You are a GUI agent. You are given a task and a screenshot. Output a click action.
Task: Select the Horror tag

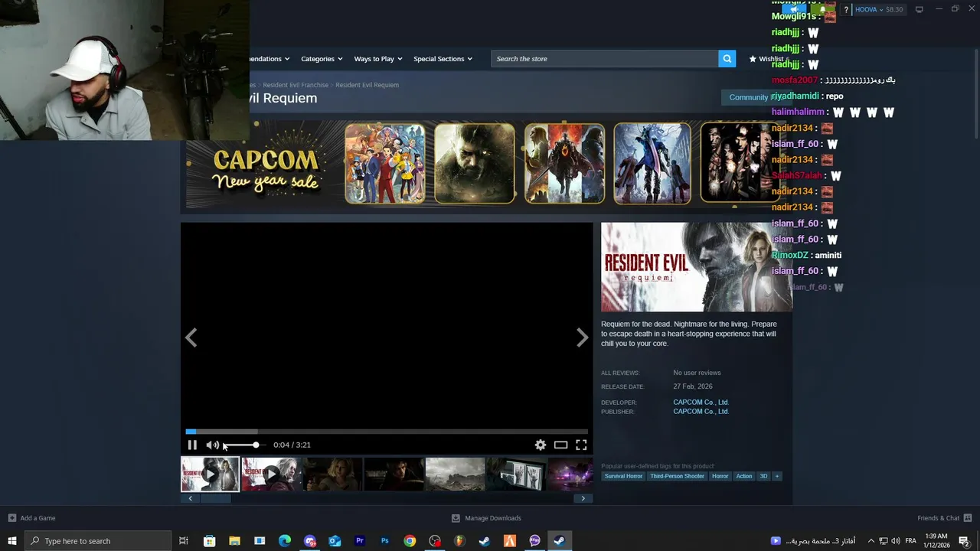click(720, 476)
